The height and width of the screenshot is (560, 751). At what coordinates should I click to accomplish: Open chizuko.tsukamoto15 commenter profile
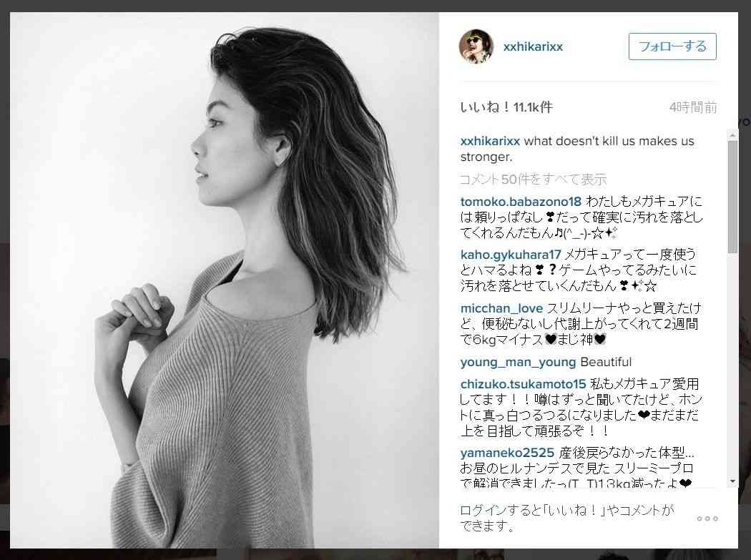(523, 384)
